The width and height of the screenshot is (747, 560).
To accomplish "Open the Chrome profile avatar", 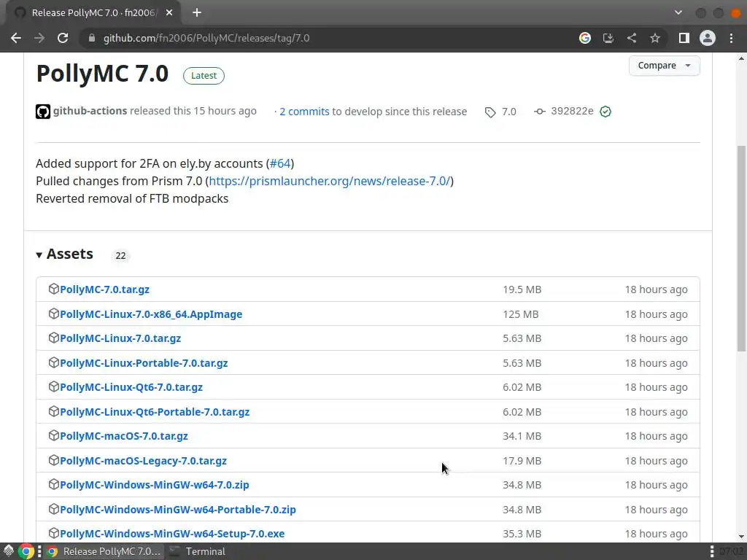I will pyautogui.click(x=708, y=38).
